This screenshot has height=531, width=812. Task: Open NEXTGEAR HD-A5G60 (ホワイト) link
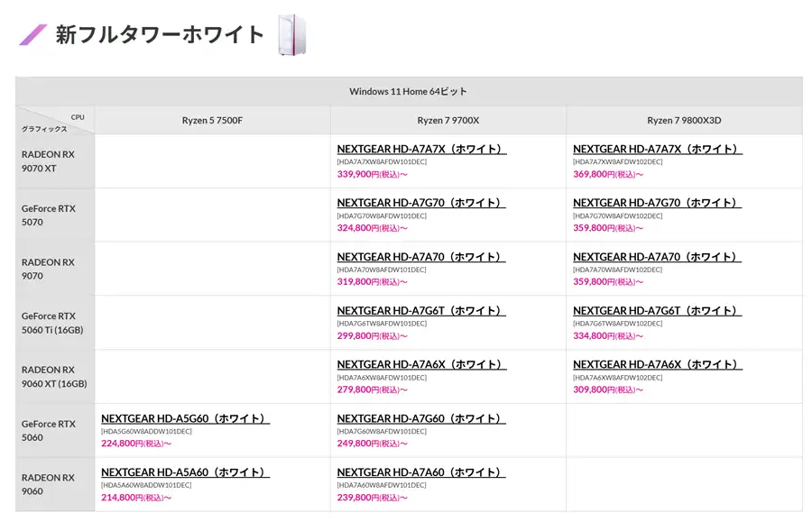[185, 418]
